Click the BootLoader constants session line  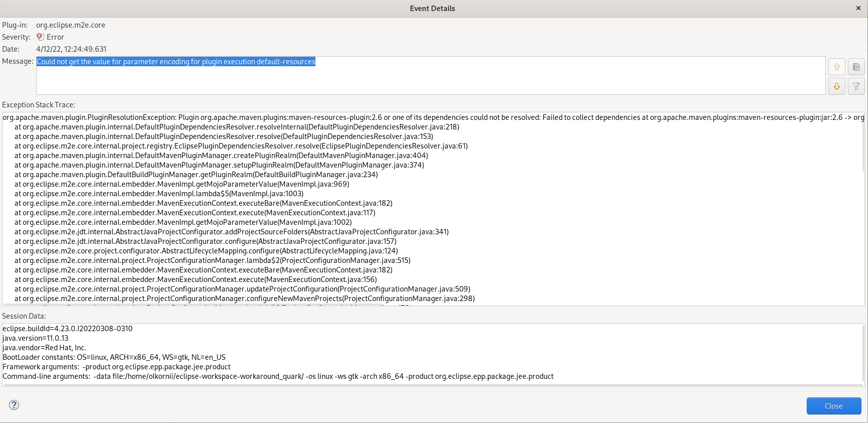click(x=114, y=357)
